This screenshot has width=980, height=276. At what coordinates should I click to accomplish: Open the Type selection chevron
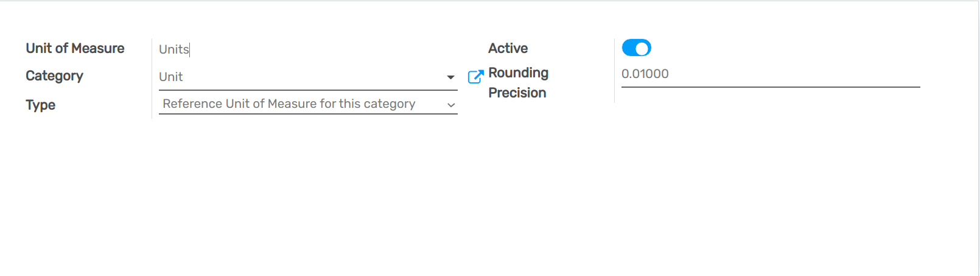coord(451,105)
